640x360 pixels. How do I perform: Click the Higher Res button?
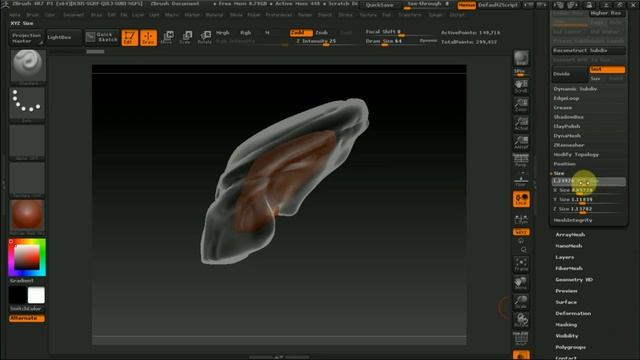click(x=607, y=13)
